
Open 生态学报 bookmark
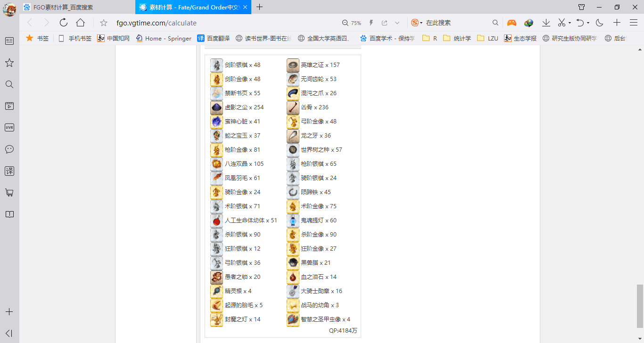520,38
